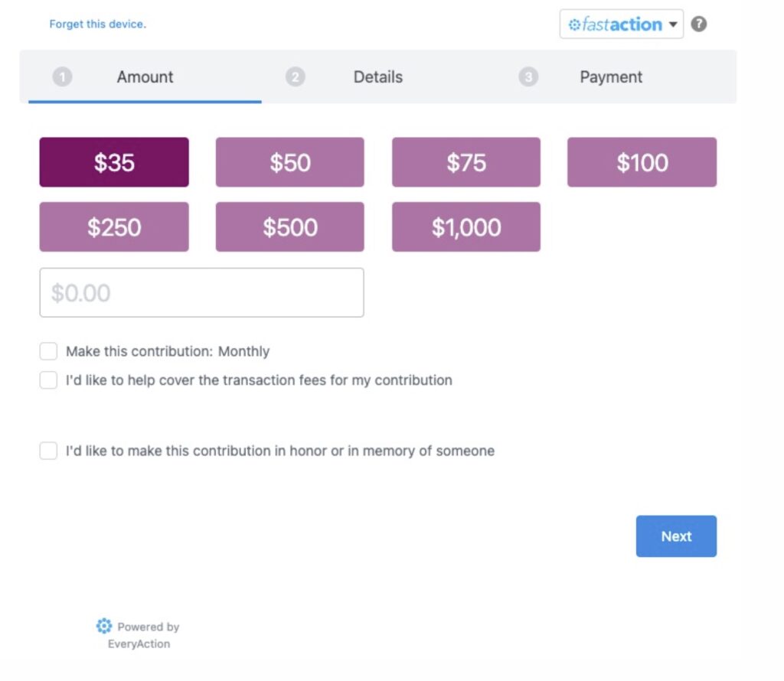This screenshot has width=784, height=681.
Task: Click the help question mark icon
Action: click(x=698, y=24)
